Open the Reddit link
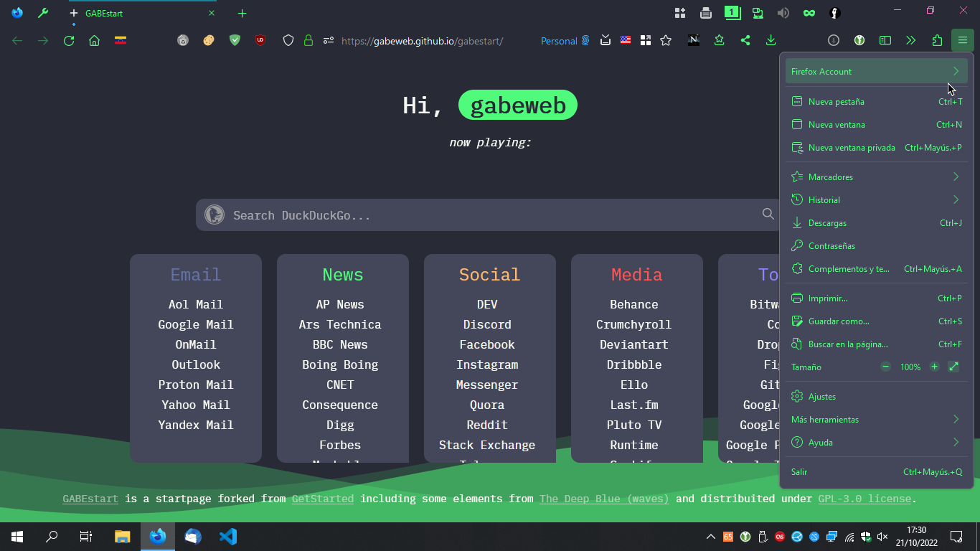The width and height of the screenshot is (980, 551). (487, 425)
